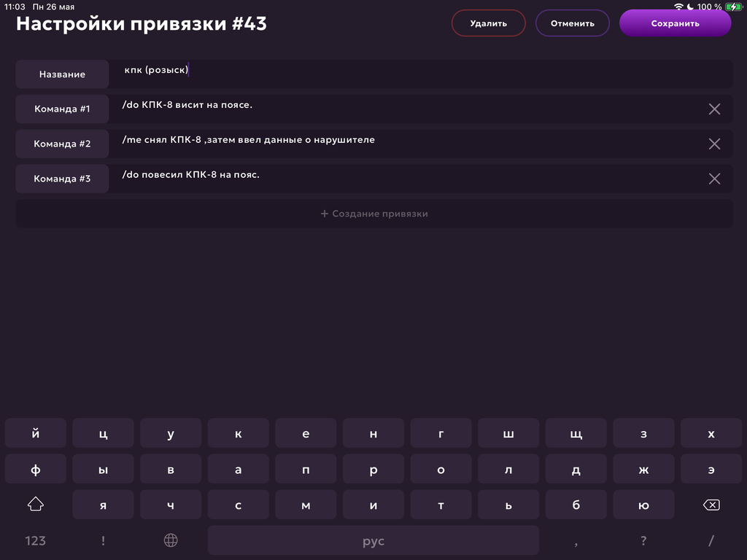The width and height of the screenshot is (747, 560).
Task: Remove Команда #2 with its X icon
Action: [714, 144]
